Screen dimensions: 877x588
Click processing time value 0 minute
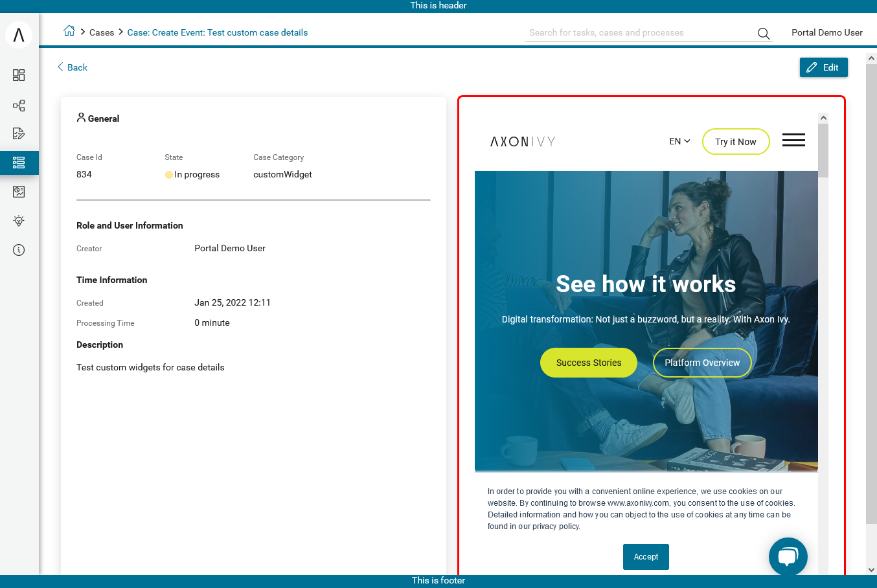(x=212, y=322)
